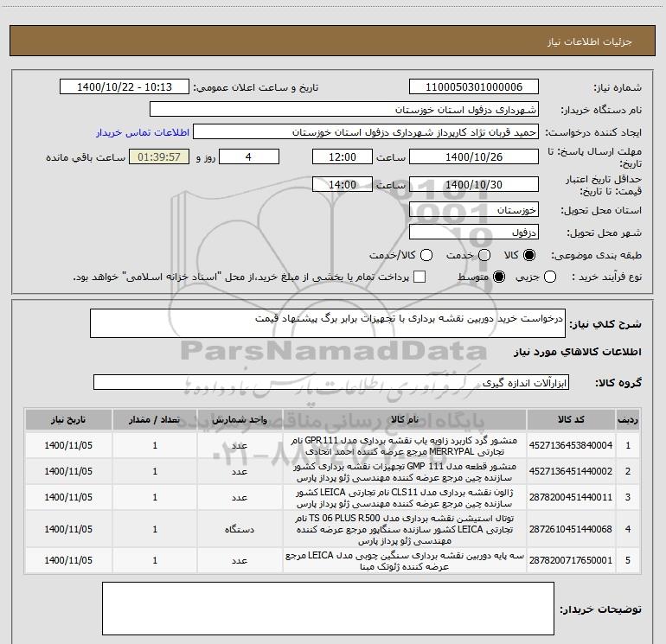Click the شرح کلی نیاز description box
This screenshot has width=666, height=644.
[328, 323]
